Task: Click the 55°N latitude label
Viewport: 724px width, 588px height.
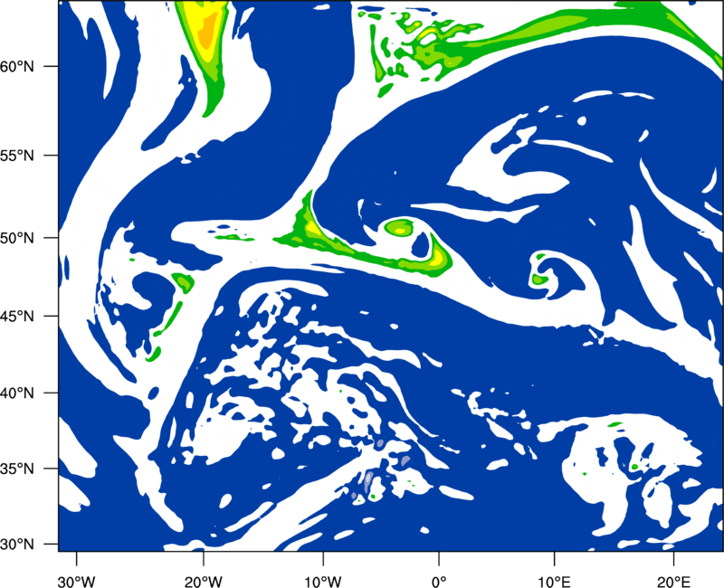Action: click(x=17, y=156)
